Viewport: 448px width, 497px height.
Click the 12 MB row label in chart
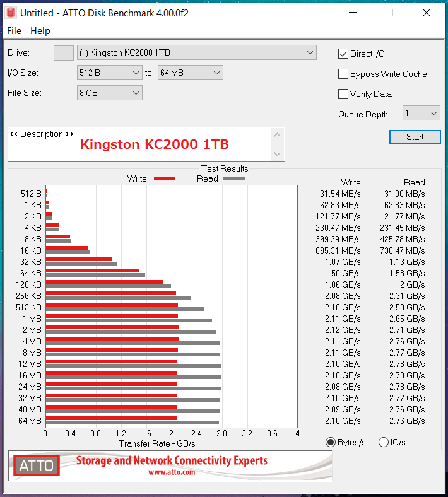(x=30, y=364)
